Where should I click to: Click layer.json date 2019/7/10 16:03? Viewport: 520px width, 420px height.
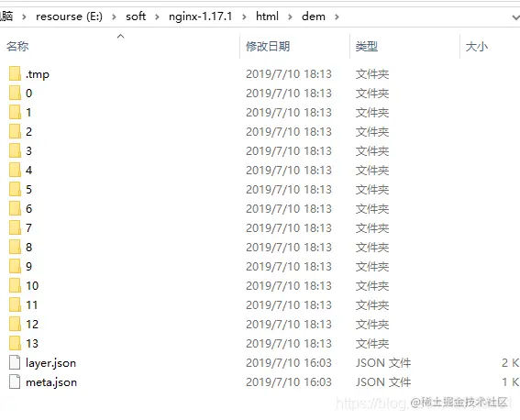click(x=289, y=362)
